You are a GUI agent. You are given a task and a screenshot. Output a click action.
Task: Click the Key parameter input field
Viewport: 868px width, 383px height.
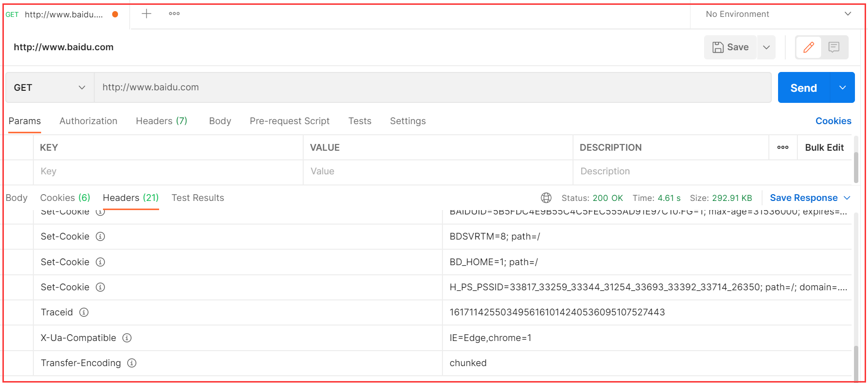(168, 171)
